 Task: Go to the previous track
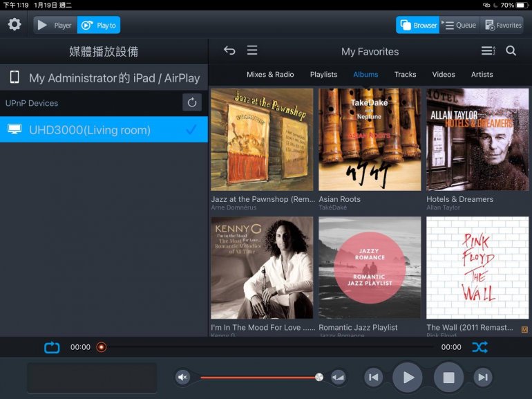point(373,377)
